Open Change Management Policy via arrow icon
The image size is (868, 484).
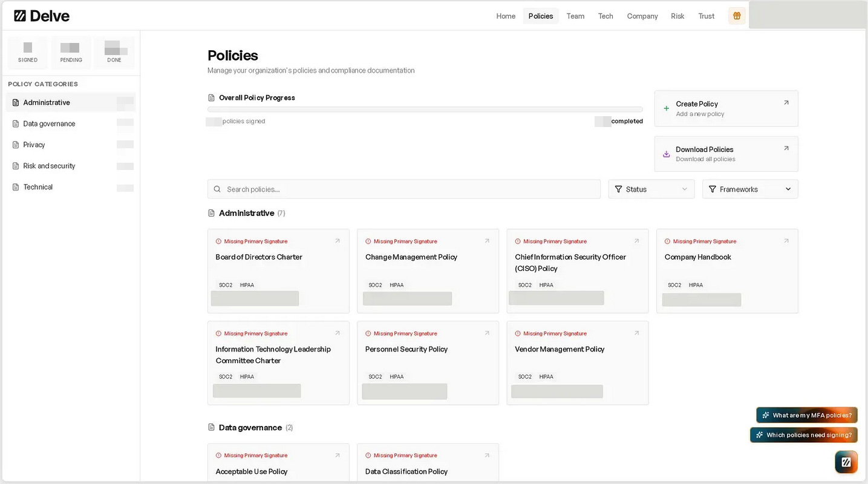pos(487,241)
